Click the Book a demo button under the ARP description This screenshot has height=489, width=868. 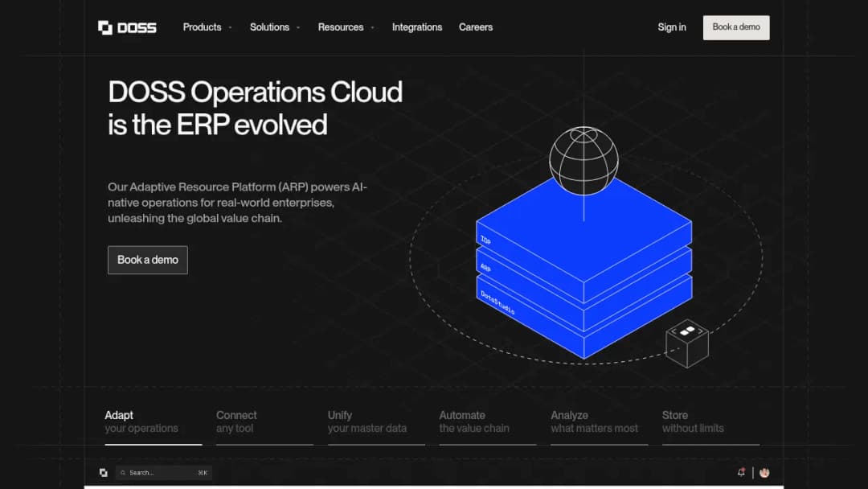pyautogui.click(x=148, y=260)
